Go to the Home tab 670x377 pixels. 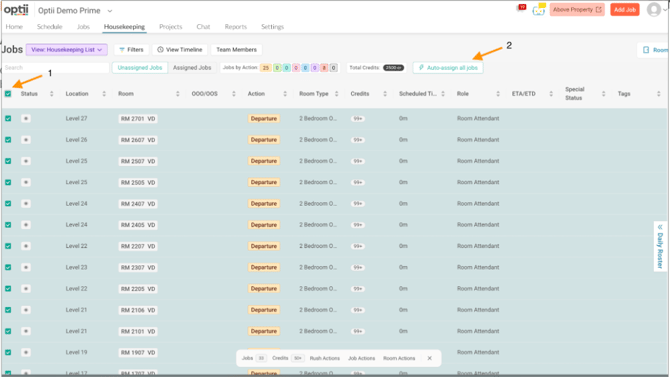click(14, 27)
